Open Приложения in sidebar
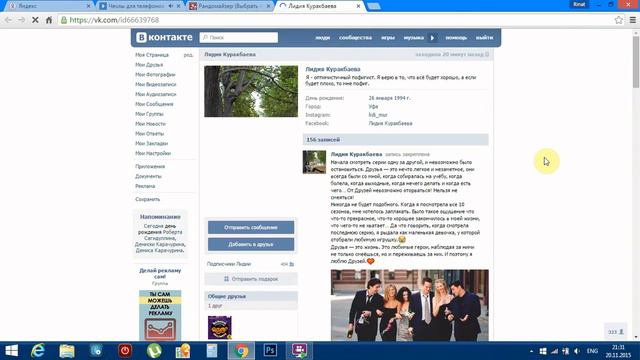Image resolution: width=640 pixels, height=360 pixels. click(150, 167)
